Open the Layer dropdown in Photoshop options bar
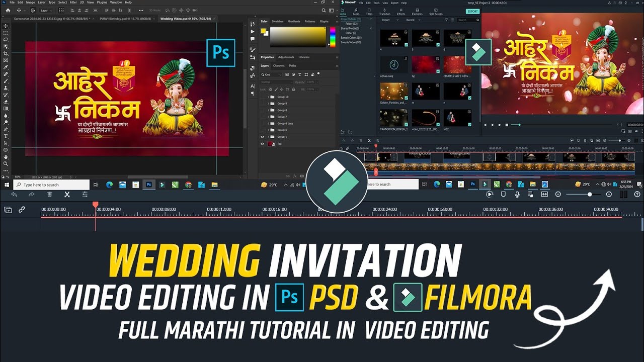Viewport: 644px width, 362px height. click(x=46, y=11)
